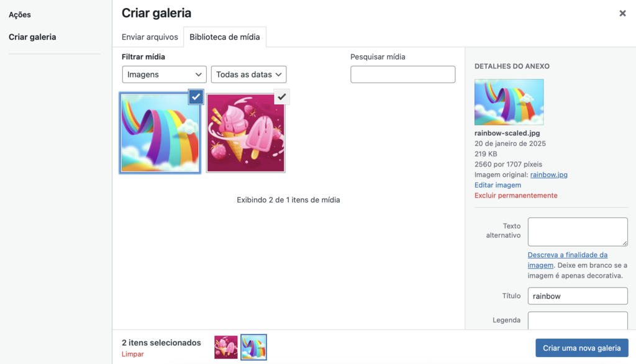Open the Todas as datas filter dropdown

(248, 74)
